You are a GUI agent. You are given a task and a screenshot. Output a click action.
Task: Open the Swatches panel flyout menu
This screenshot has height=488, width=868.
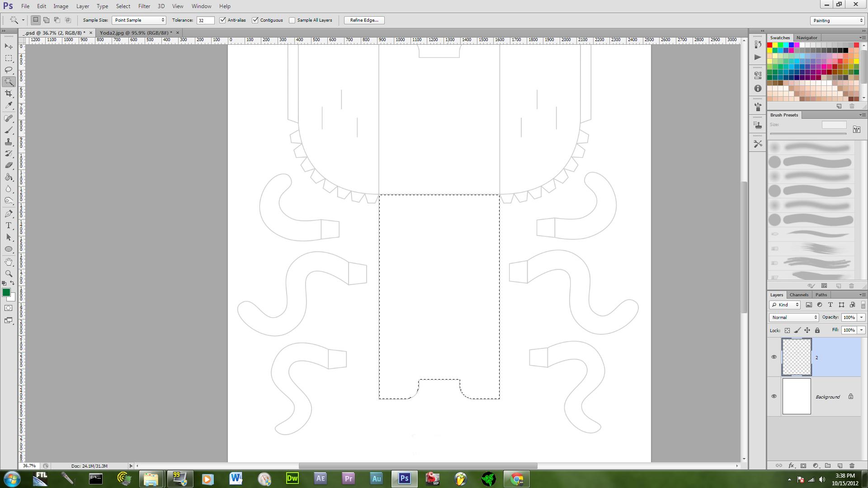[x=862, y=38]
